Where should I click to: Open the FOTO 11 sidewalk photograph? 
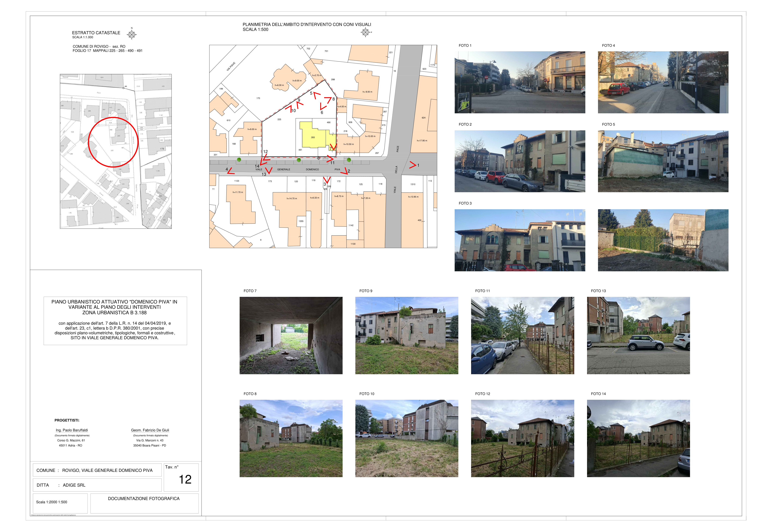pos(522,335)
